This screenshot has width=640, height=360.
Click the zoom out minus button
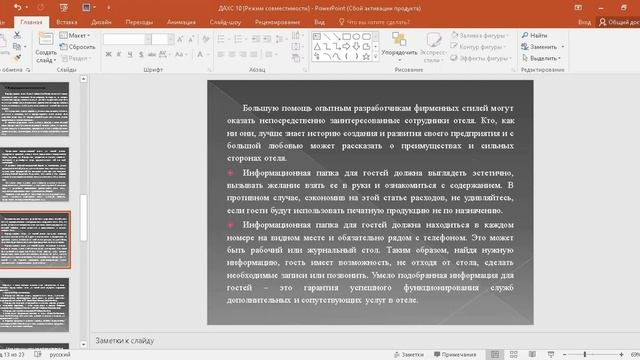[x=564, y=354]
